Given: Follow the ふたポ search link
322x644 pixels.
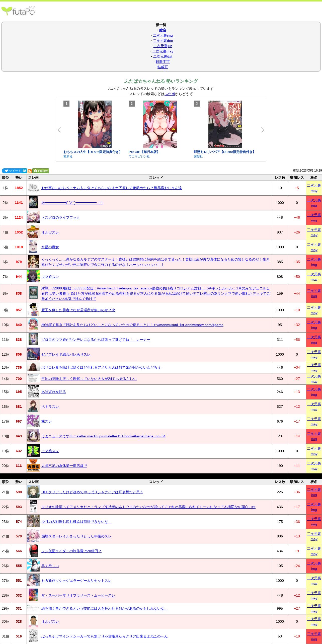Looking at the screenshot, I should tap(170, 94).
